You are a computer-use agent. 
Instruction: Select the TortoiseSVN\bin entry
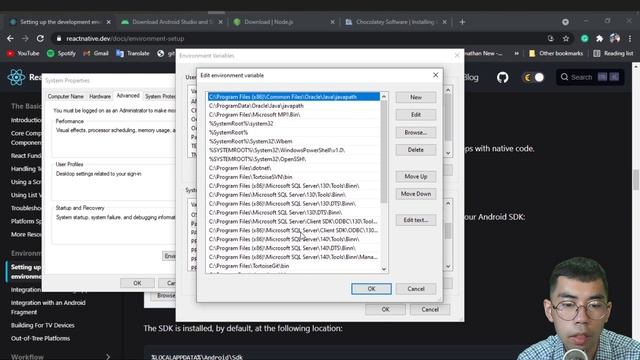pyautogui.click(x=293, y=177)
